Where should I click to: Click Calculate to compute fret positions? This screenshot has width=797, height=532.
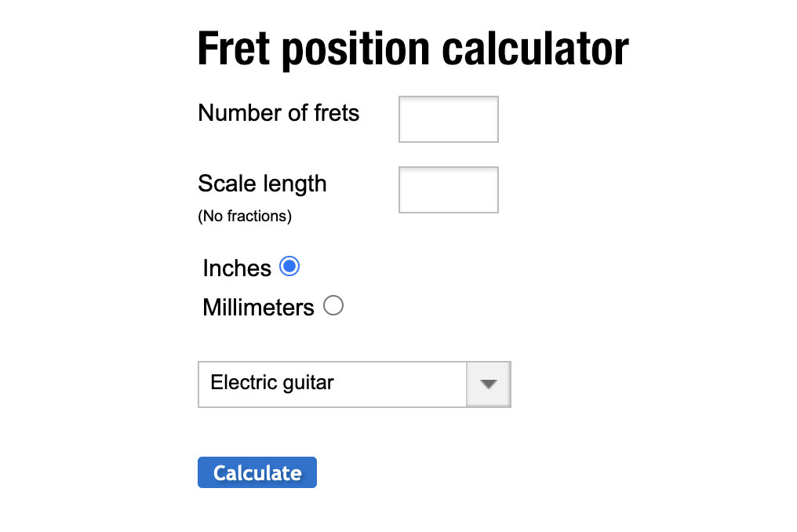[257, 472]
